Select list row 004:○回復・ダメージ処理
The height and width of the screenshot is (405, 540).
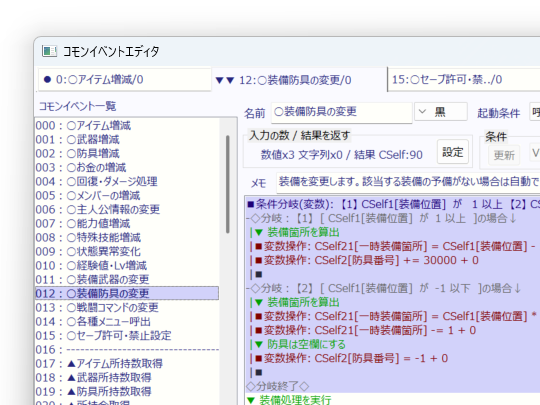click(x=127, y=181)
